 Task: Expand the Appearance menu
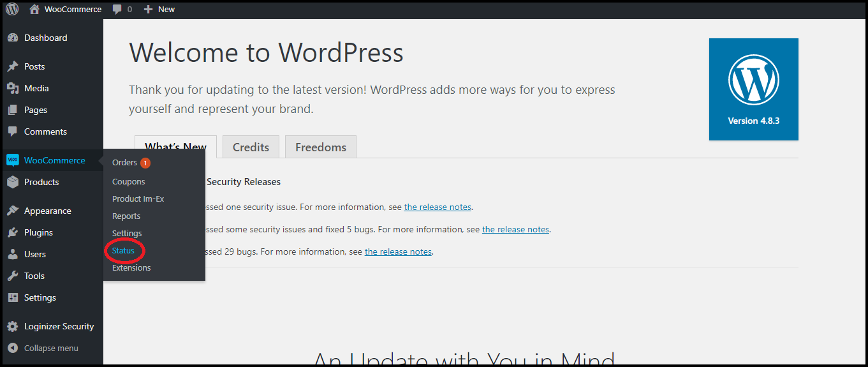(47, 211)
